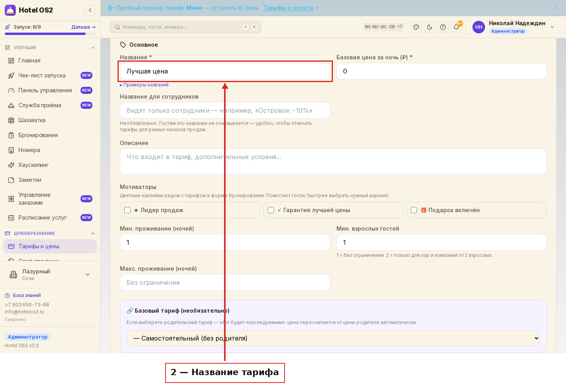Open help via the question mark icon
The height and width of the screenshot is (392, 566).
click(x=443, y=27)
